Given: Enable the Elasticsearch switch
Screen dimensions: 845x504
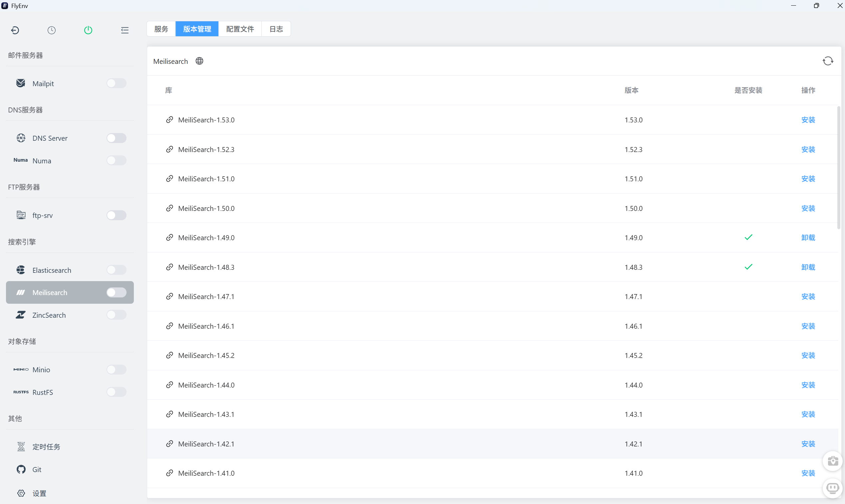Looking at the screenshot, I should click(117, 270).
